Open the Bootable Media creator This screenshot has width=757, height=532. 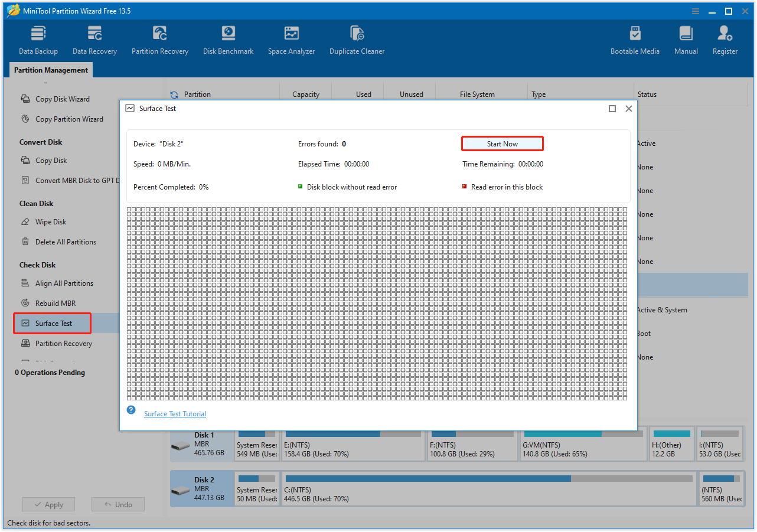(x=635, y=39)
